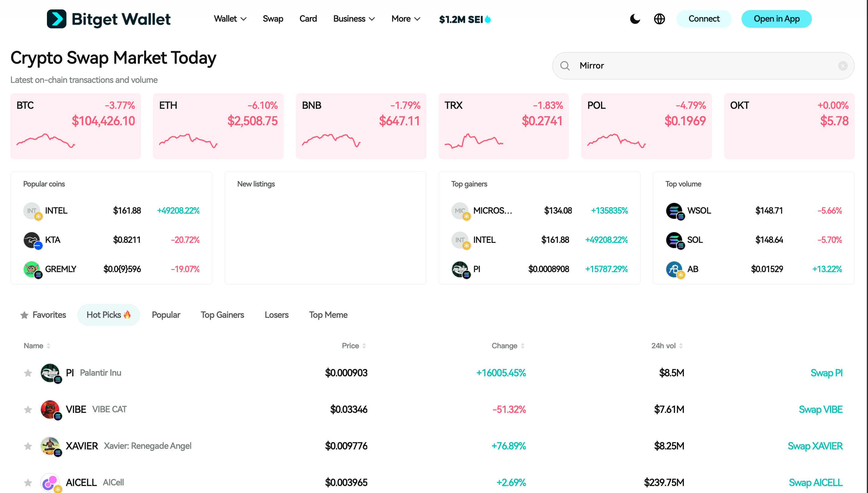Click AICELL price $0.003965
868x493 pixels.
pyautogui.click(x=346, y=483)
